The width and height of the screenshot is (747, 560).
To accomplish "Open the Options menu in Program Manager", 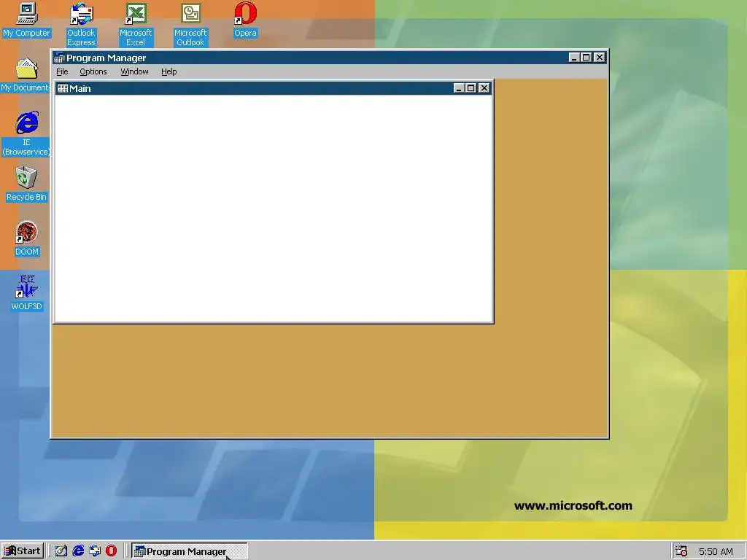I will pos(93,71).
